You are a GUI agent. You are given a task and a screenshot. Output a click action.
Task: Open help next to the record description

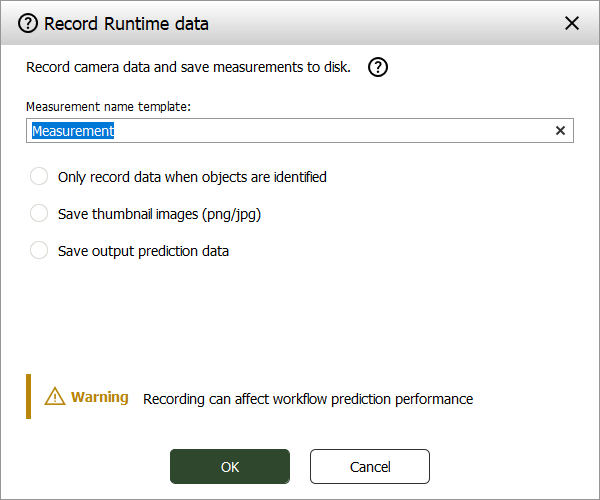[x=378, y=68]
